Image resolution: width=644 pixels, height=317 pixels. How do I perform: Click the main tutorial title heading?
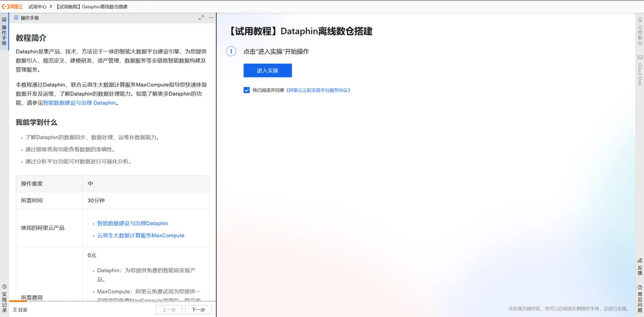click(299, 31)
